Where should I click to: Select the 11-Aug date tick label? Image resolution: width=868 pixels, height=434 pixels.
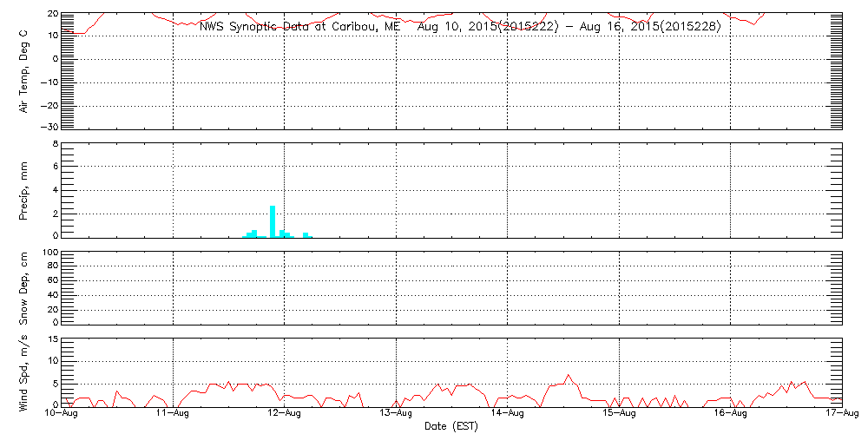174,415
